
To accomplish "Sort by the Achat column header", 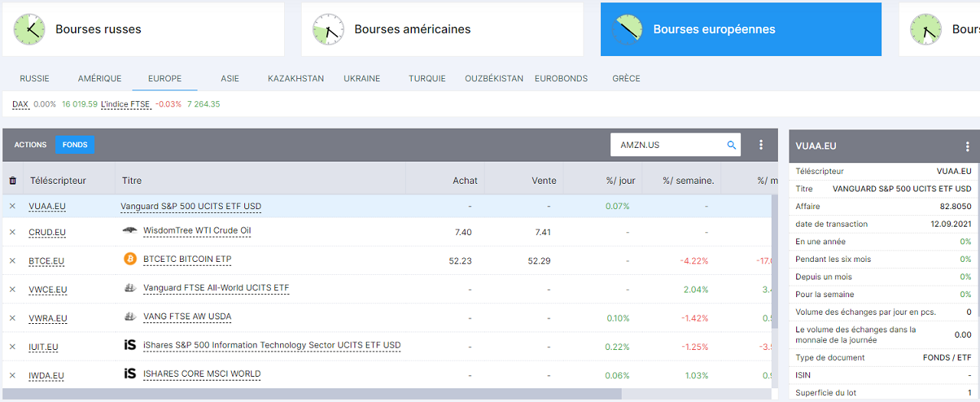I will (465, 181).
